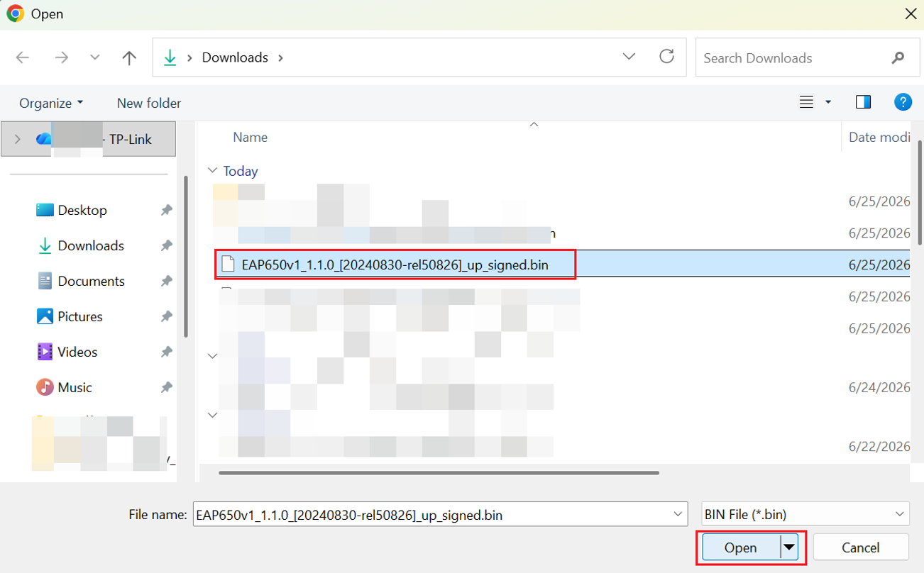Open Help with the question icon

903,102
